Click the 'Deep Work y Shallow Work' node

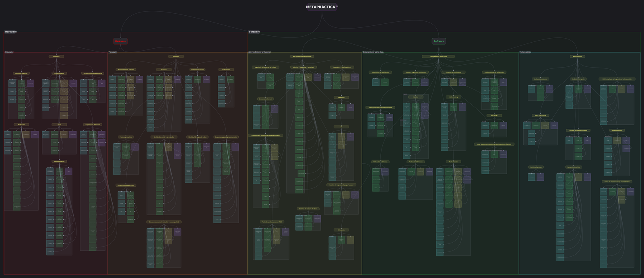pyautogui.click(x=341, y=67)
